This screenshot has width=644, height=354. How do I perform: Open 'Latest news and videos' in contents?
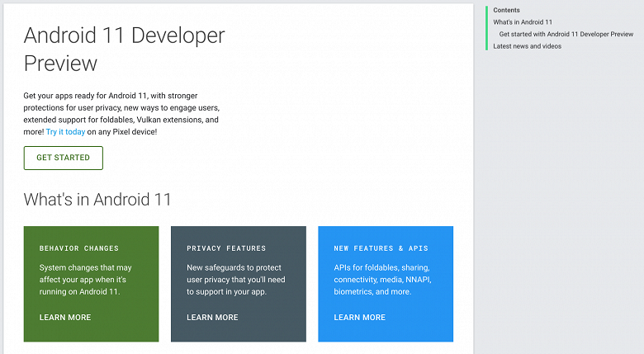(527, 46)
